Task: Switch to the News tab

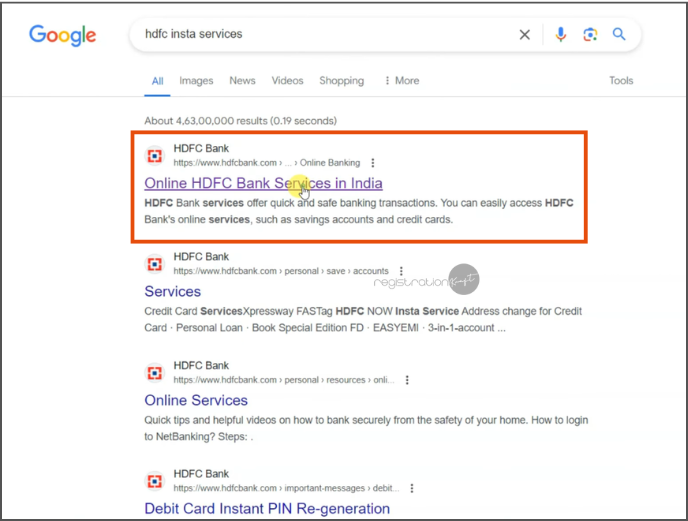Action: (x=242, y=81)
